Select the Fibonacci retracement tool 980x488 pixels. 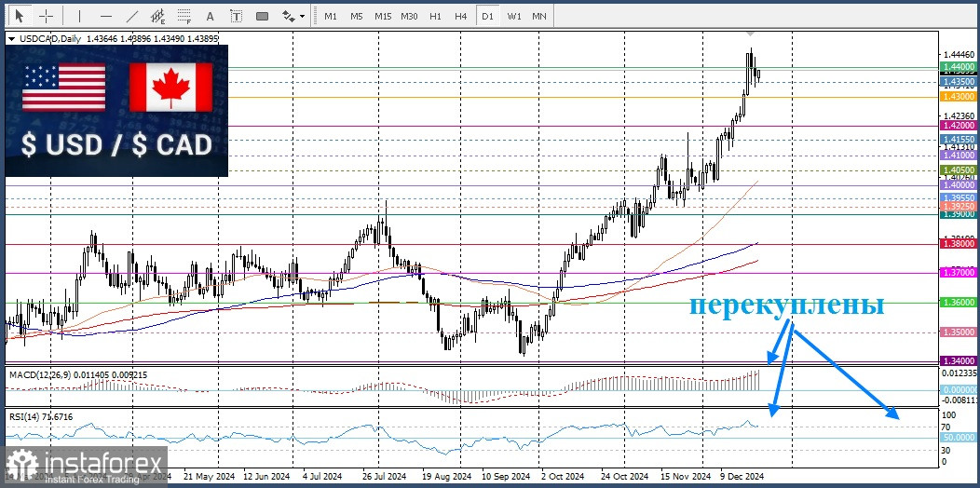coord(184,16)
